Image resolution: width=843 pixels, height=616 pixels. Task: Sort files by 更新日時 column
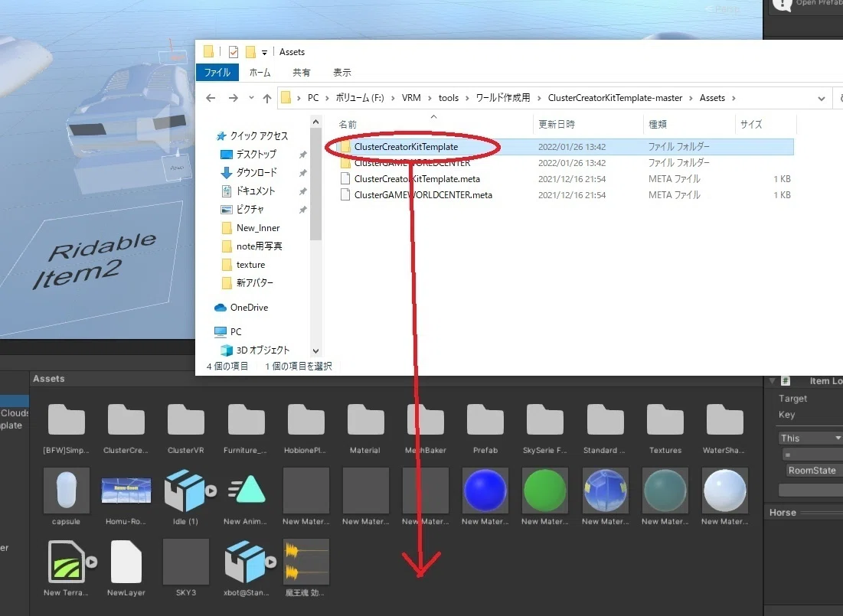557,124
